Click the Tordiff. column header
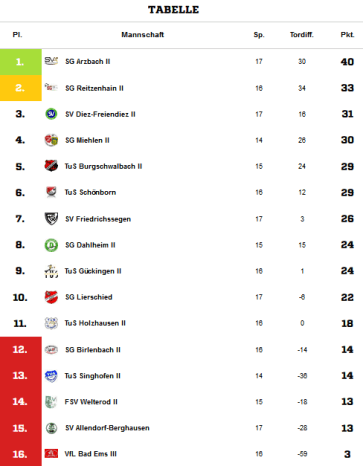The height and width of the screenshot is (466, 363). 302,35
